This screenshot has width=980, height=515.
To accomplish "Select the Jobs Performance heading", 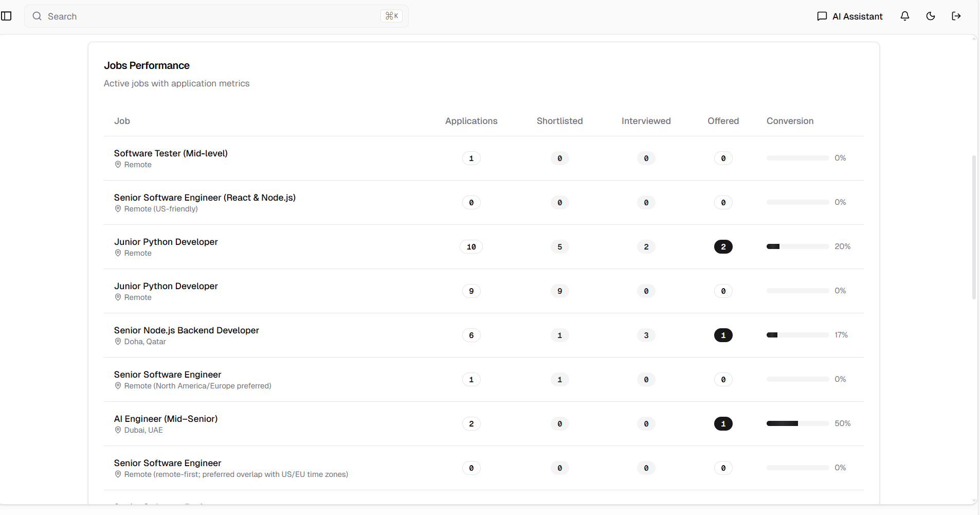I will coord(147,65).
